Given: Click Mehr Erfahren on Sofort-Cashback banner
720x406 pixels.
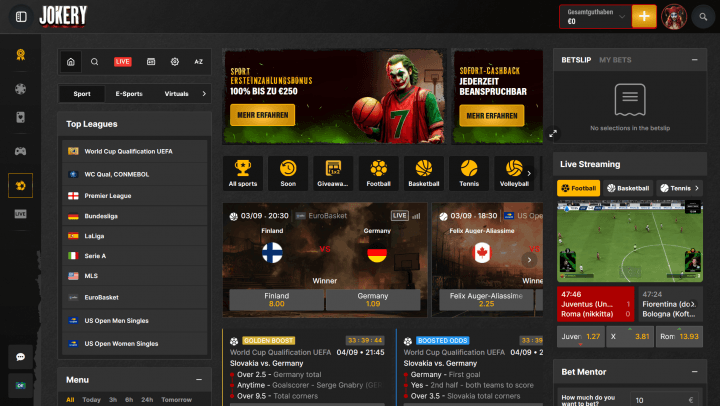Looking at the screenshot, I should tap(492, 116).
